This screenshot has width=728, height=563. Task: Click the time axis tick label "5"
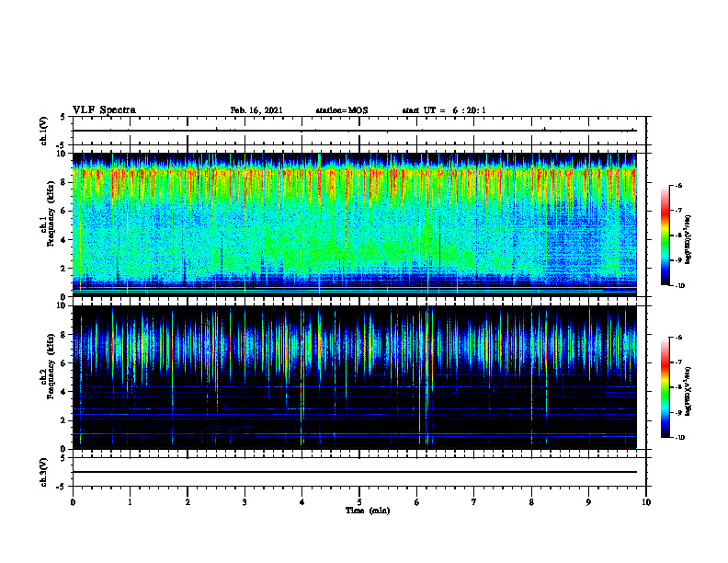[359, 502]
